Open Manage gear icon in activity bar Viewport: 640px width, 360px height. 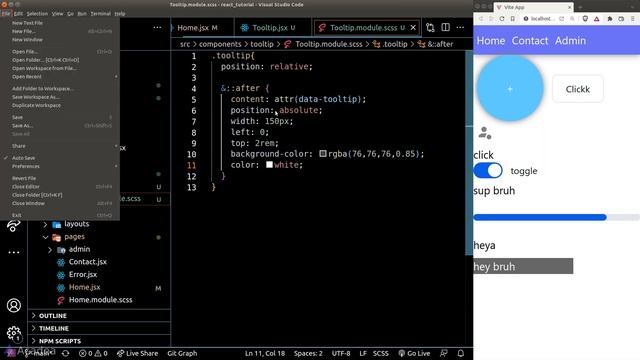tap(14, 333)
